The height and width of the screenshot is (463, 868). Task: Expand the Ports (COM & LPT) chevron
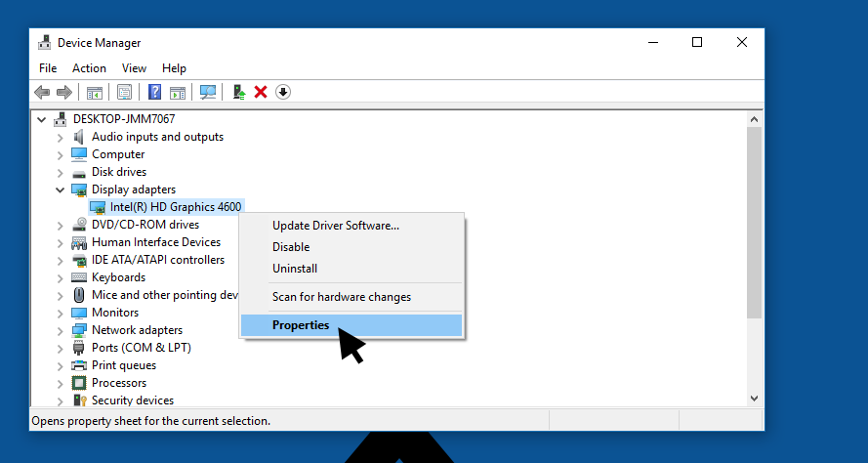[x=60, y=349]
